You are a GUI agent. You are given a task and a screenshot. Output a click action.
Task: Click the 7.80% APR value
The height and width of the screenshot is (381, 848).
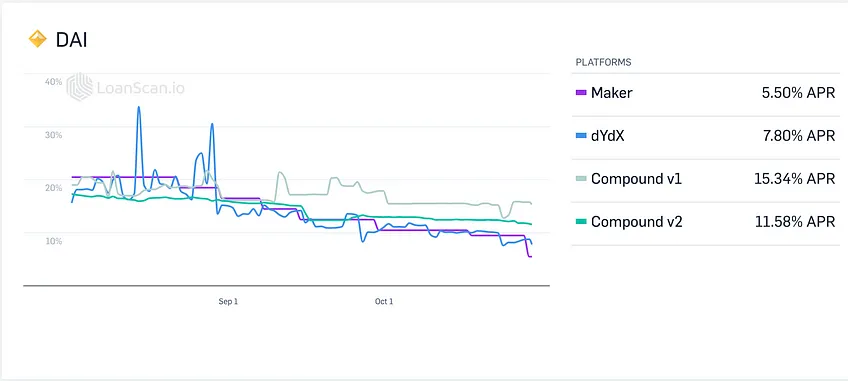click(799, 135)
